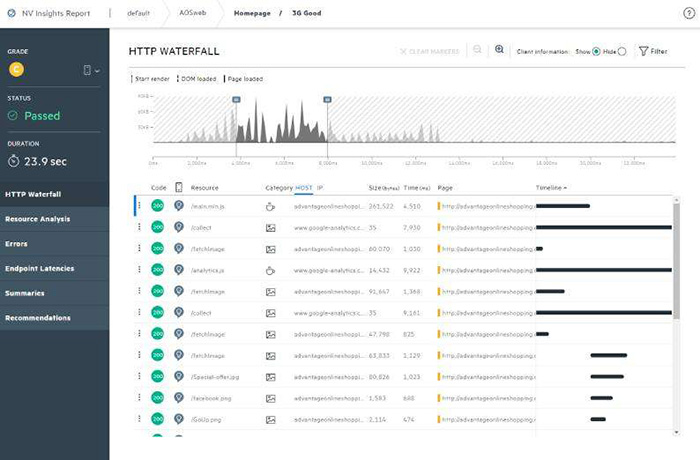Click time value 4,510
Image resolution: width=700 pixels, height=460 pixels.
tap(412, 206)
